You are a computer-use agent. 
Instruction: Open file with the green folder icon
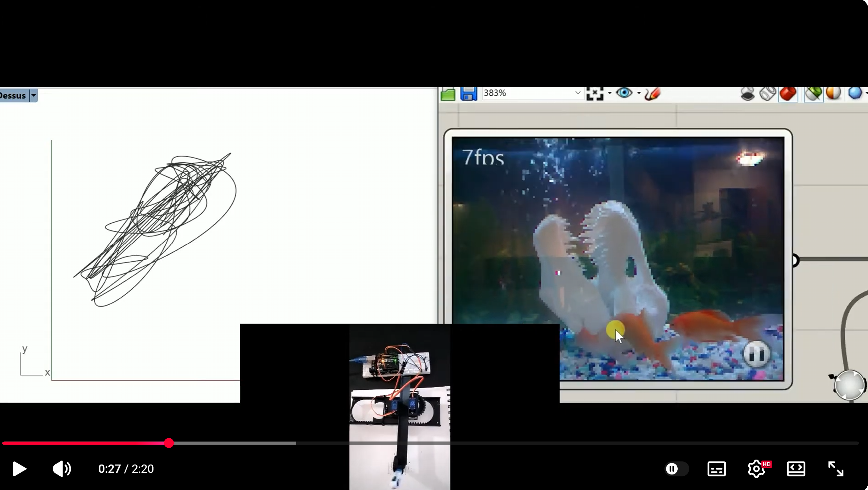point(448,94)
